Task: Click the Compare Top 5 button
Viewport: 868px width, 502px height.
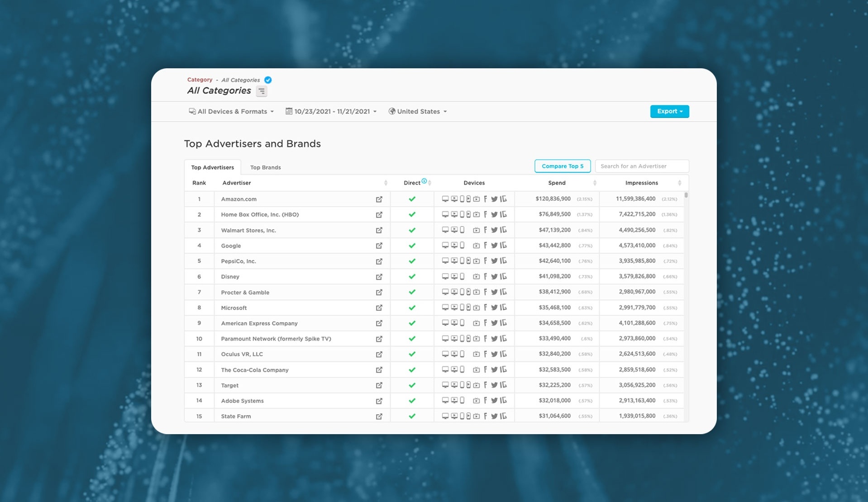Action: click(563, 166)
